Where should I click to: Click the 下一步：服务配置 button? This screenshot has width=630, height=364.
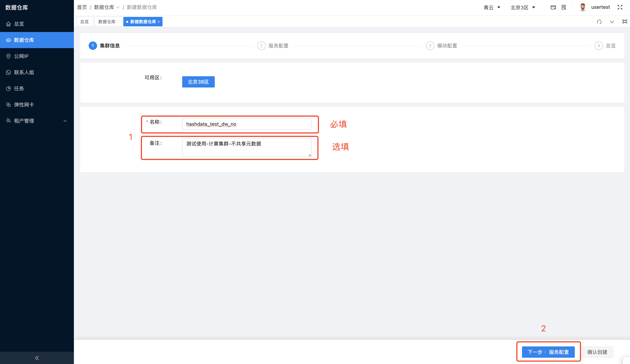pos(548,352)
